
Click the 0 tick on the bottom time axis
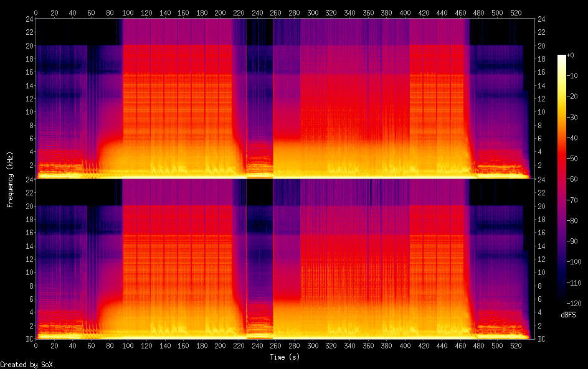36,345
